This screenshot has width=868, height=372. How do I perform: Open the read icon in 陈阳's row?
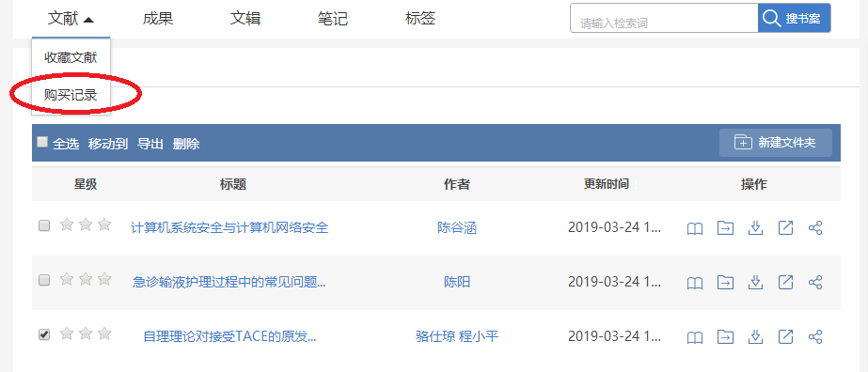(x=695, y=283)
